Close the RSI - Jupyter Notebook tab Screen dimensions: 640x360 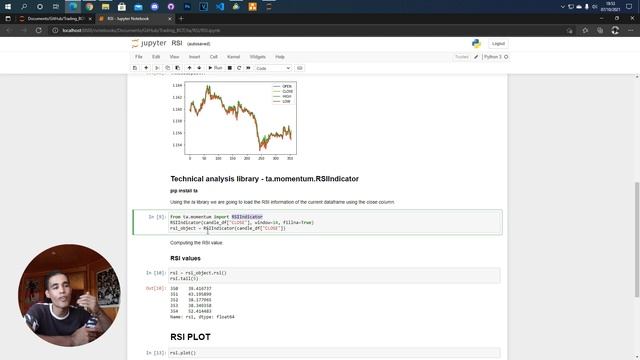click(170, 19)
